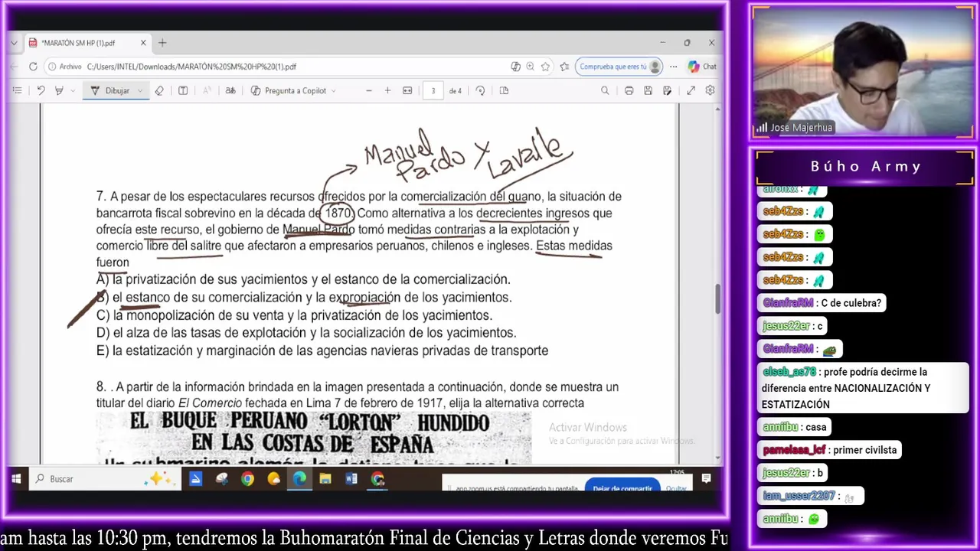The image size is (980, 551).
Task: Click the PDF vertical scrollbar thumb
Action: pos(718,298)
